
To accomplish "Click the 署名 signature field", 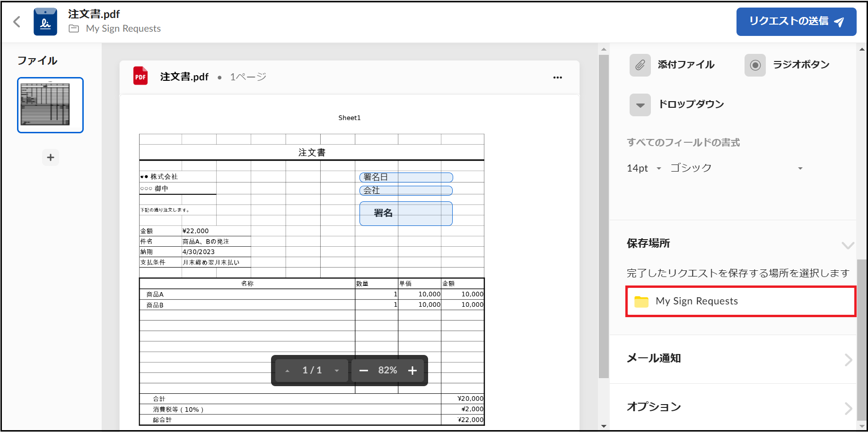I will tap(406, 214).
